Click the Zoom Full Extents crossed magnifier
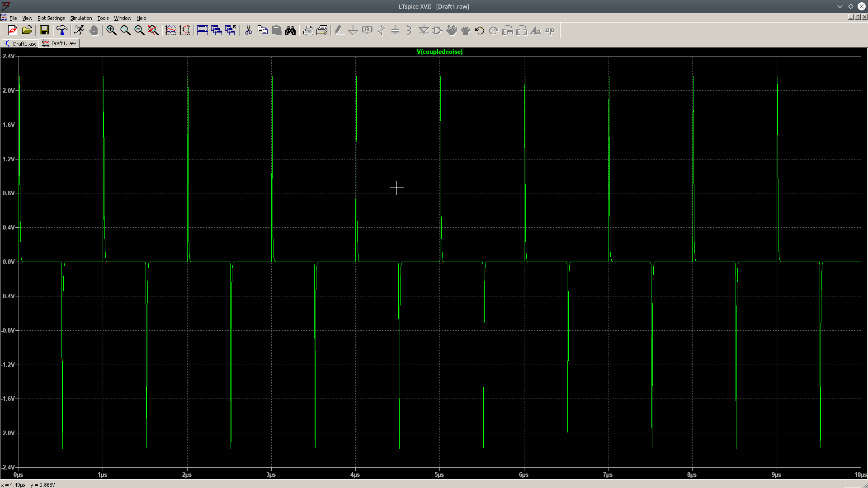This screenshot has width=868, height=488. coord(153,30)
